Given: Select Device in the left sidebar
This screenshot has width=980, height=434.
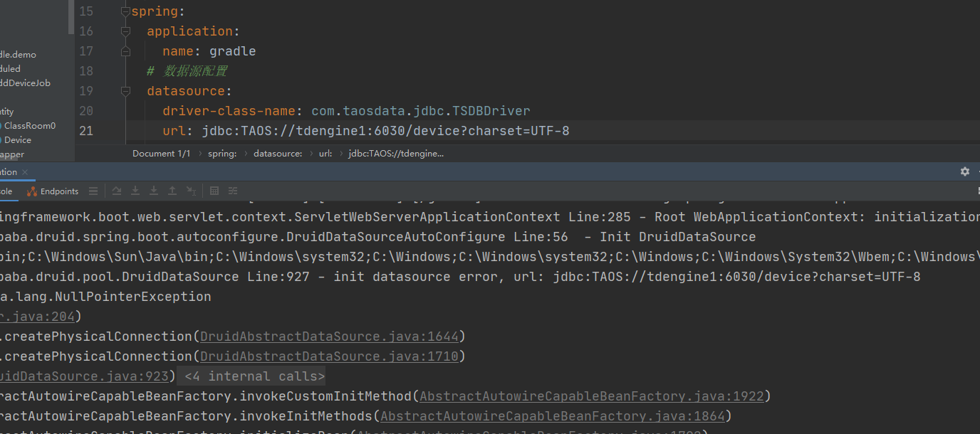Looking at the screenshot, I should coord(18,139).
